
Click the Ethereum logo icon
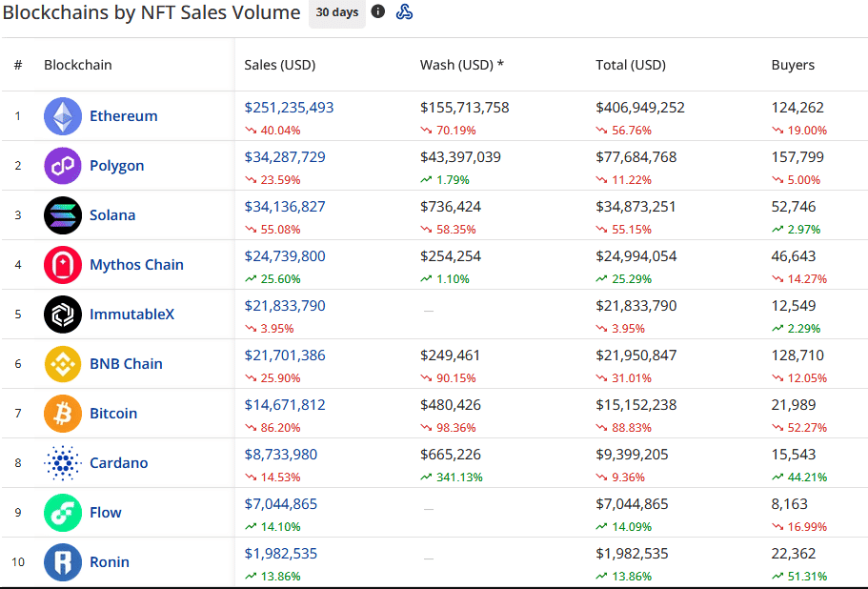[63, 116]
